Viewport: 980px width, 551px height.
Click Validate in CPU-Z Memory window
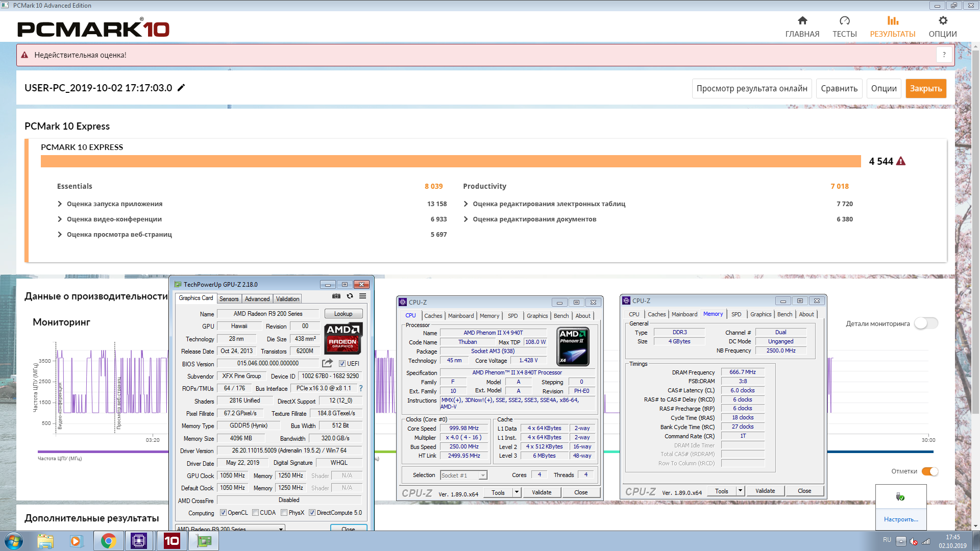pyautogui.click(x=765, y=491)
